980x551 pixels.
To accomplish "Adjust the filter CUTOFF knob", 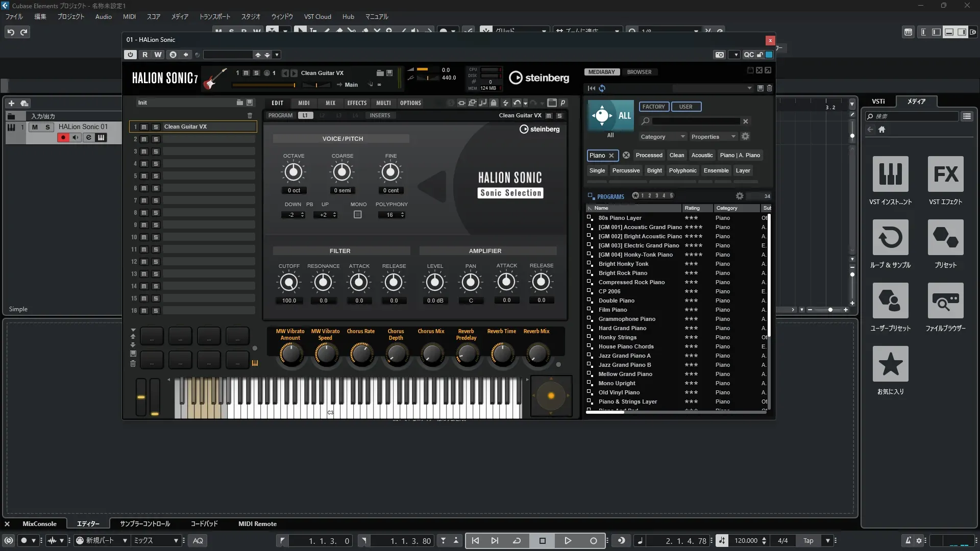I will pyautogui.click(x=289, y=282).
